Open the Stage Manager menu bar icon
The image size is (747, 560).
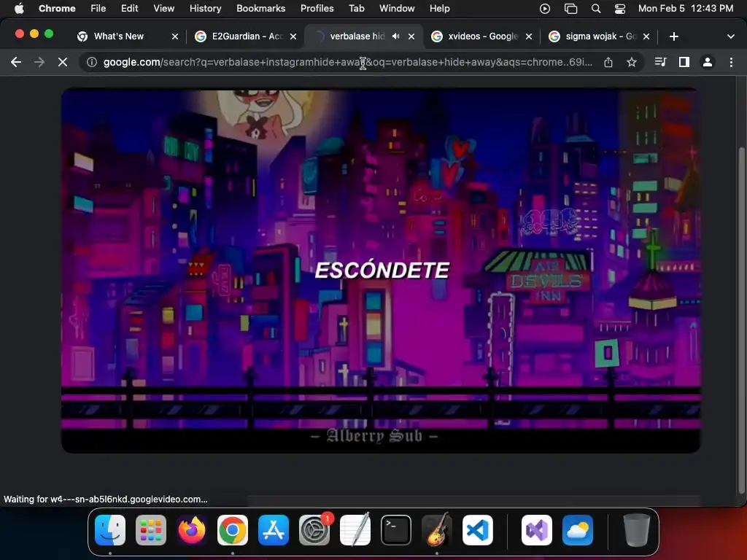tap(570, 9)
